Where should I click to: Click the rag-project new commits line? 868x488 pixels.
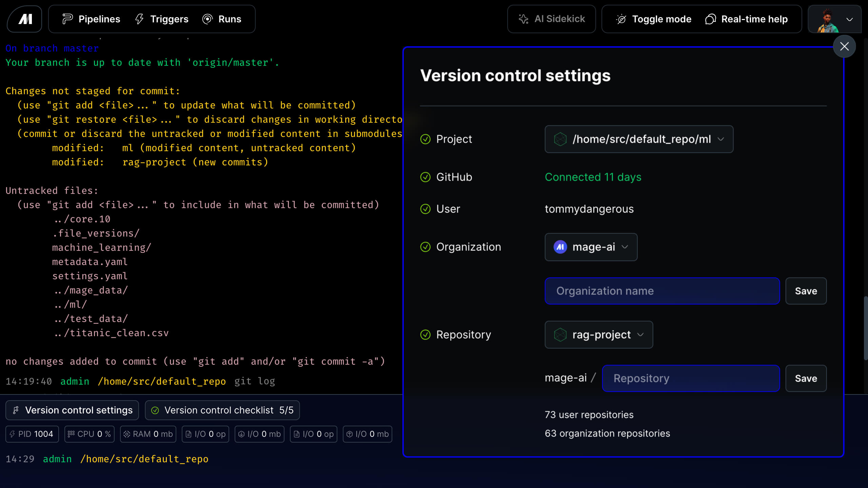pos(160,162)
